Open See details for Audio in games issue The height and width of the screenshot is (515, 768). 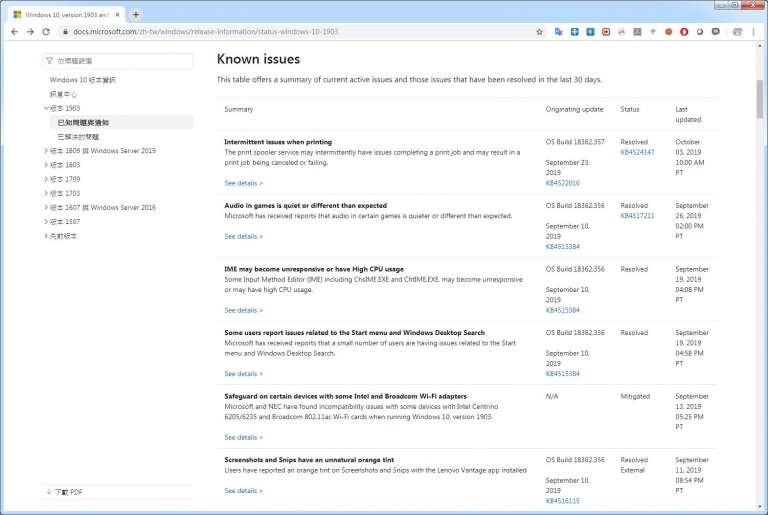pos(243,237)
